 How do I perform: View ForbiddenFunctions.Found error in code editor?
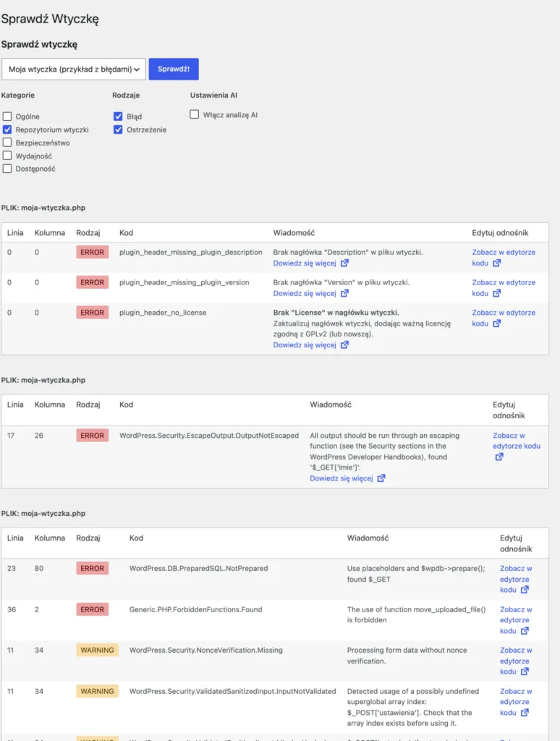[516, 620]
